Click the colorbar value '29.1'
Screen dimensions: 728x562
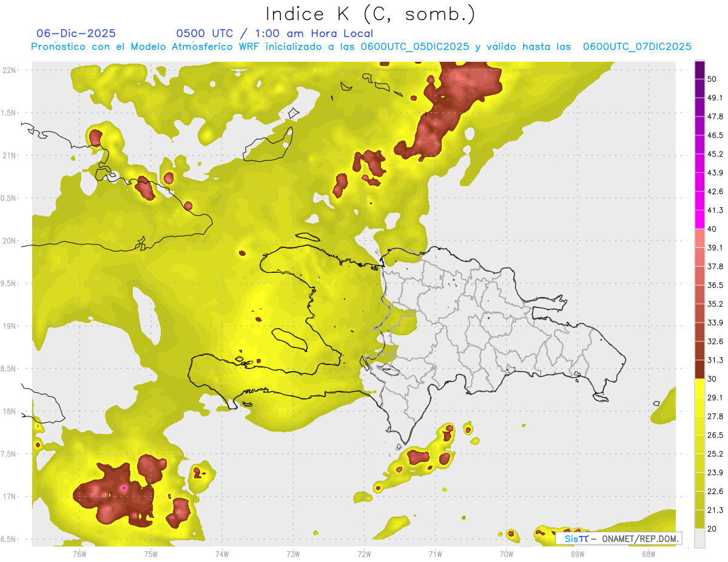[x=715, y=398]
